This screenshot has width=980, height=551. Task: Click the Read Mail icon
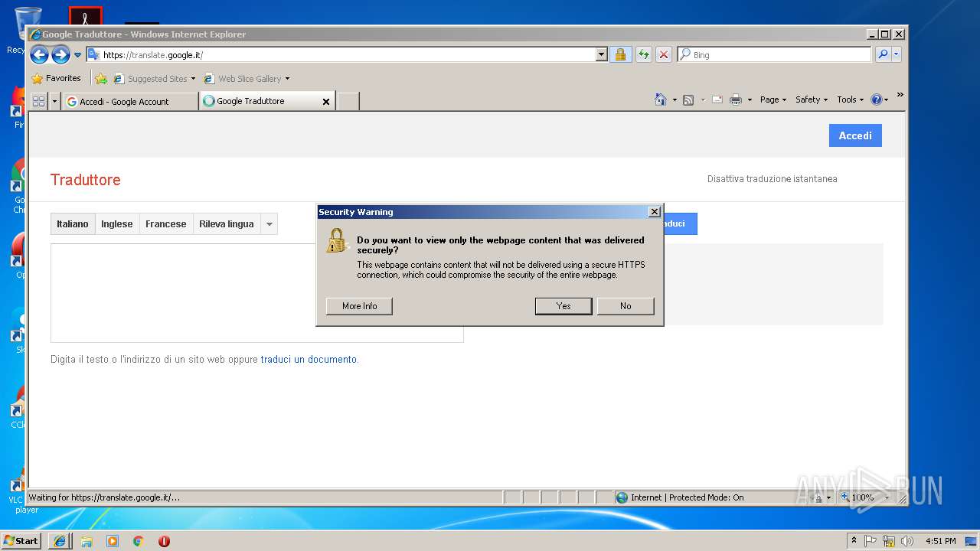717,99
